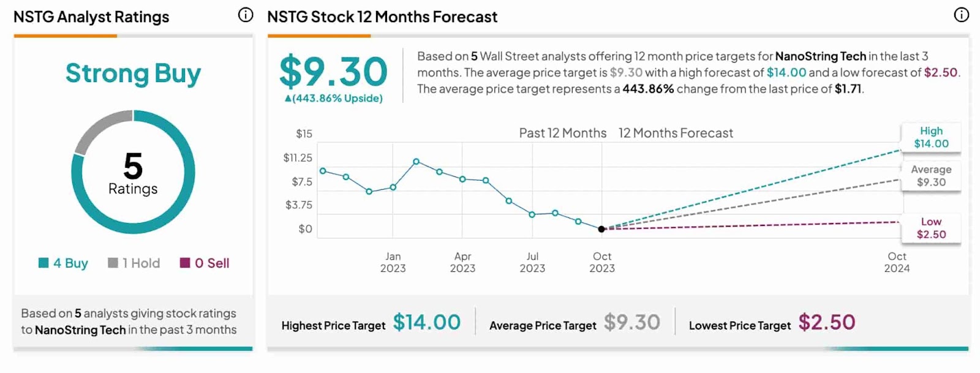Click NanoString Tech link under ratings donut

point(80,330)
